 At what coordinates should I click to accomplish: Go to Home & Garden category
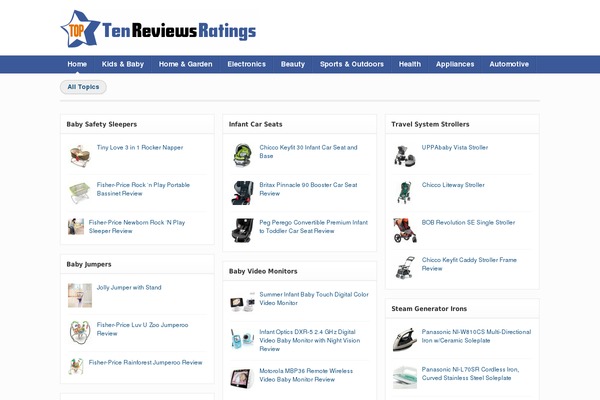(x=186, y=64)
